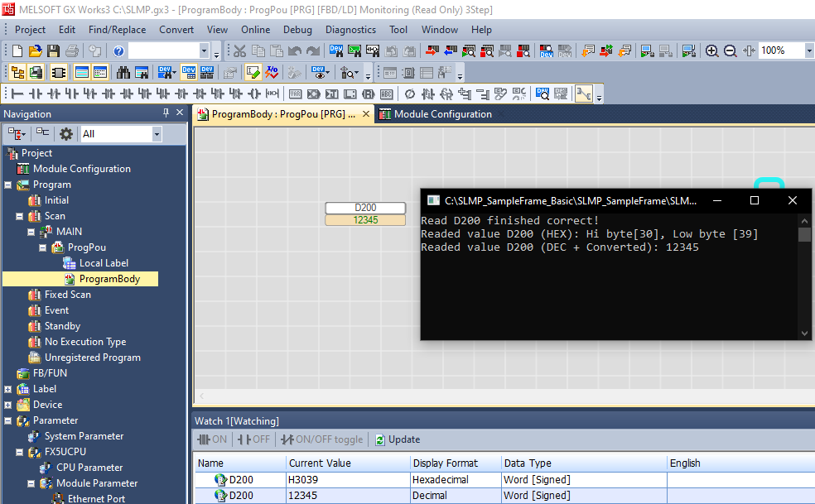
Task: Open the help search combo box dropdown
Action: click(x=204, y=51)
